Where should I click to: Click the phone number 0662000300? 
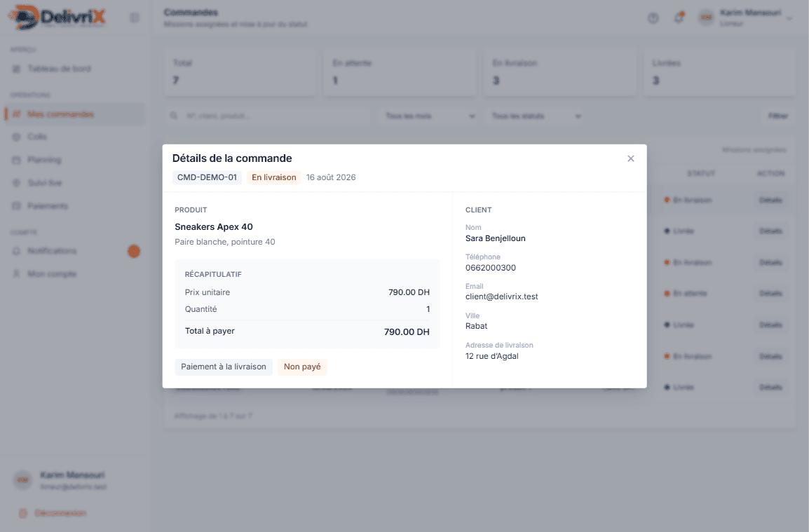coord(491,268)
